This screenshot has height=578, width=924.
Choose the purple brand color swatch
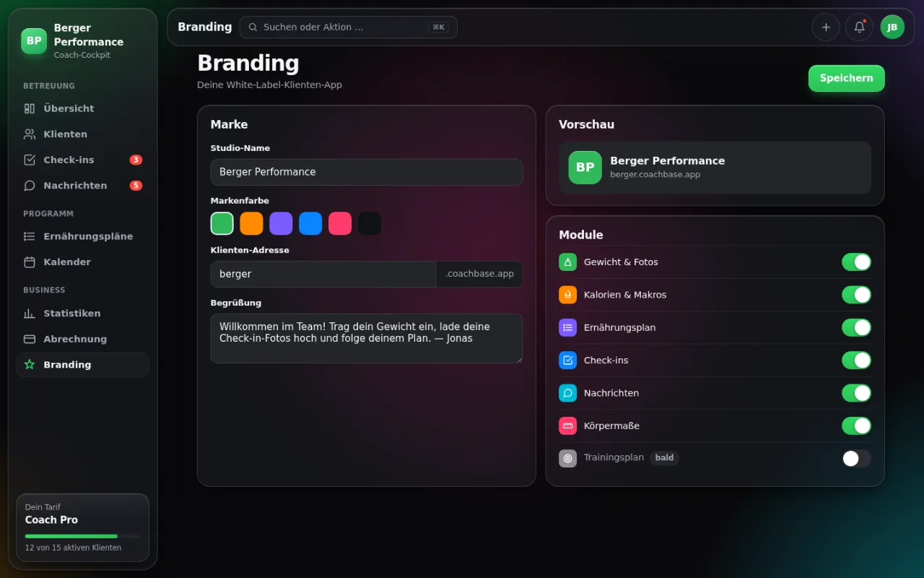pyautogui.click(x=281, y=223)
